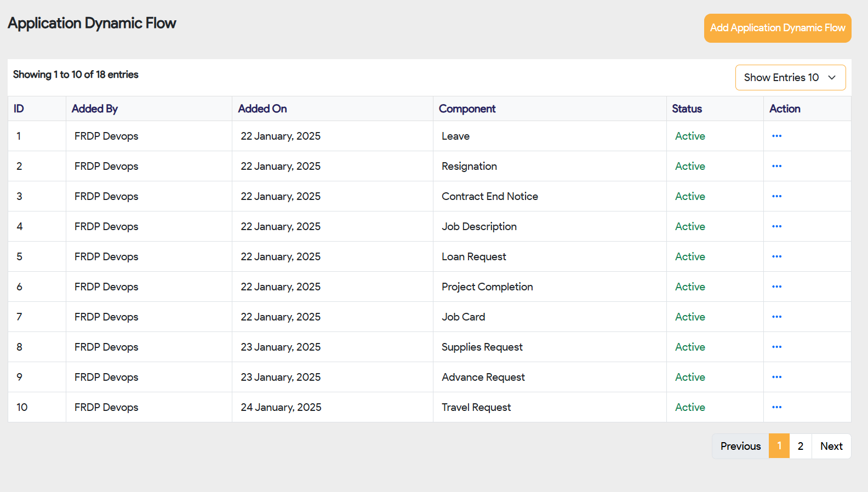Go to the Next page

tap(831, 446)
